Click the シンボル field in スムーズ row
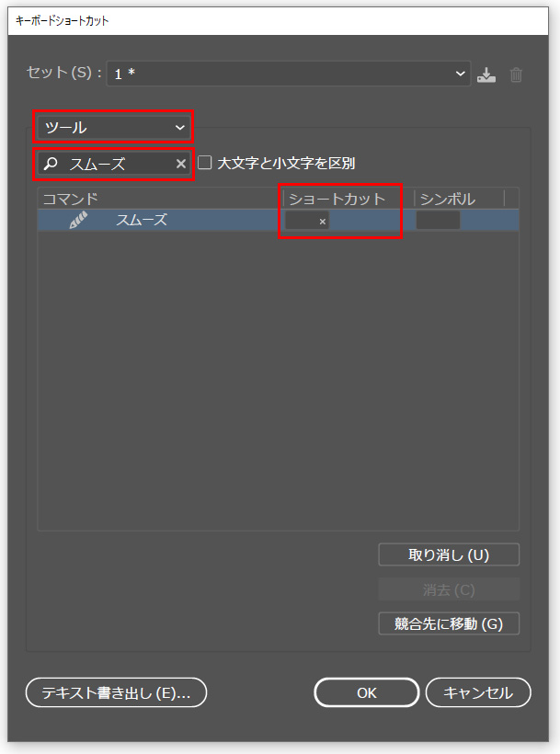 point(438,221)
